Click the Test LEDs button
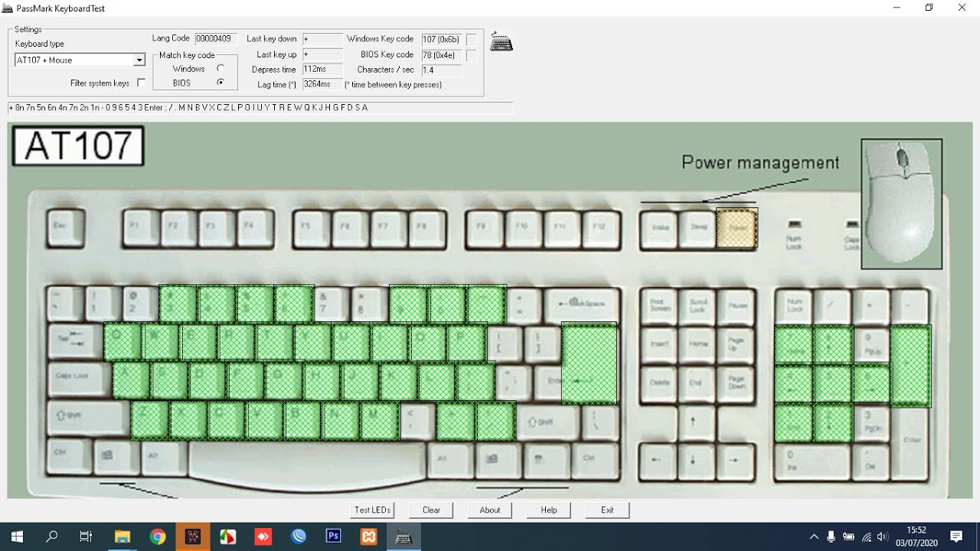980x551 pixels. (373, 510)
